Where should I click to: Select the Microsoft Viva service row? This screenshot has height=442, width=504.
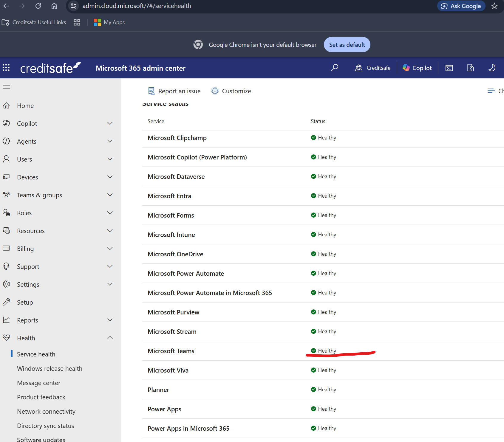323,370
